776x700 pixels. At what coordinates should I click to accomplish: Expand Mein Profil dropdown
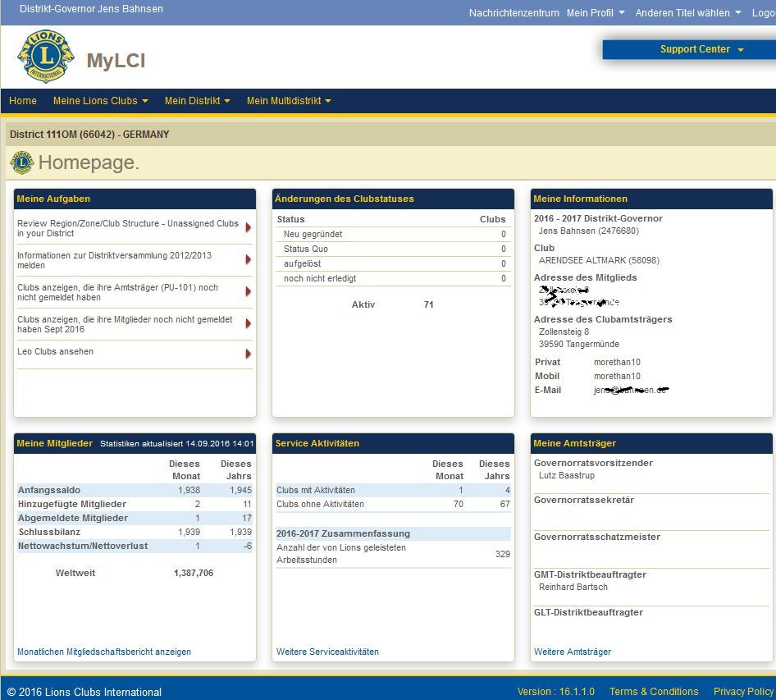pyautogui.click(x=596, y=13)
